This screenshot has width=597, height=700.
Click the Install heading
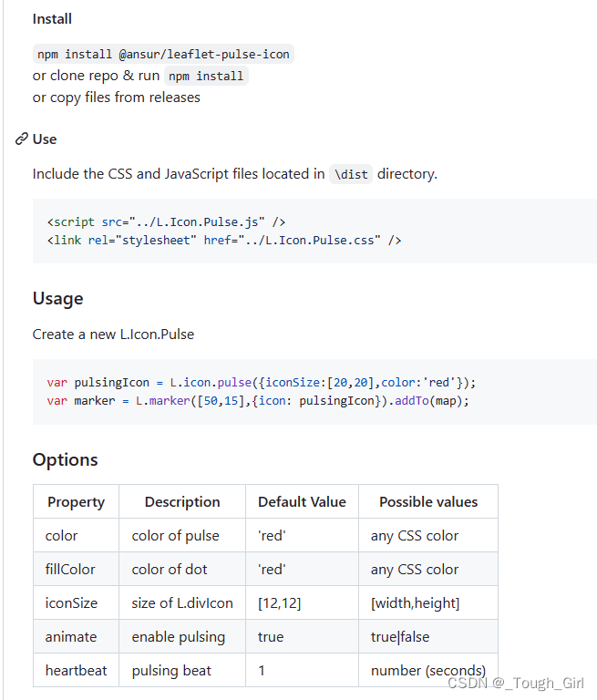[52, 18]
